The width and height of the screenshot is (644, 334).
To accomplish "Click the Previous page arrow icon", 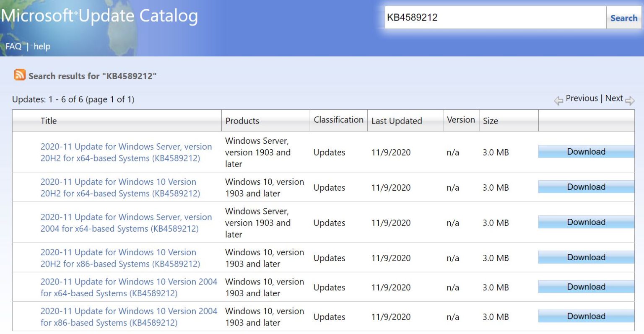I will pyautogui.click(x=558, y=101).
